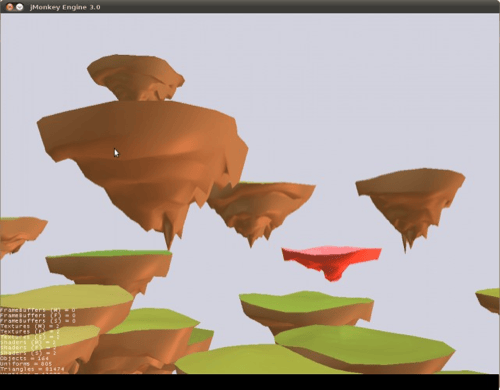Click 'Shaders (S) = 2' stat line
500x390 pixels.
pyautogui.click(x=28, y=353)
